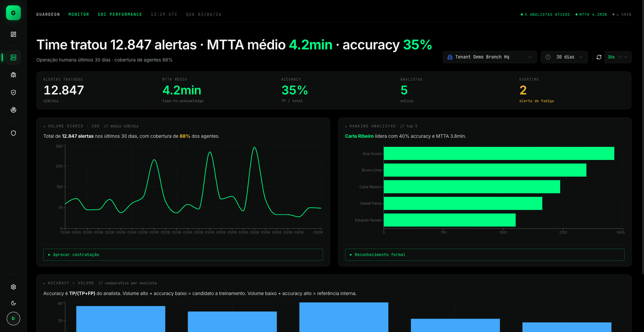Click RANKING ANALISTAS panel title

point(373,126)
